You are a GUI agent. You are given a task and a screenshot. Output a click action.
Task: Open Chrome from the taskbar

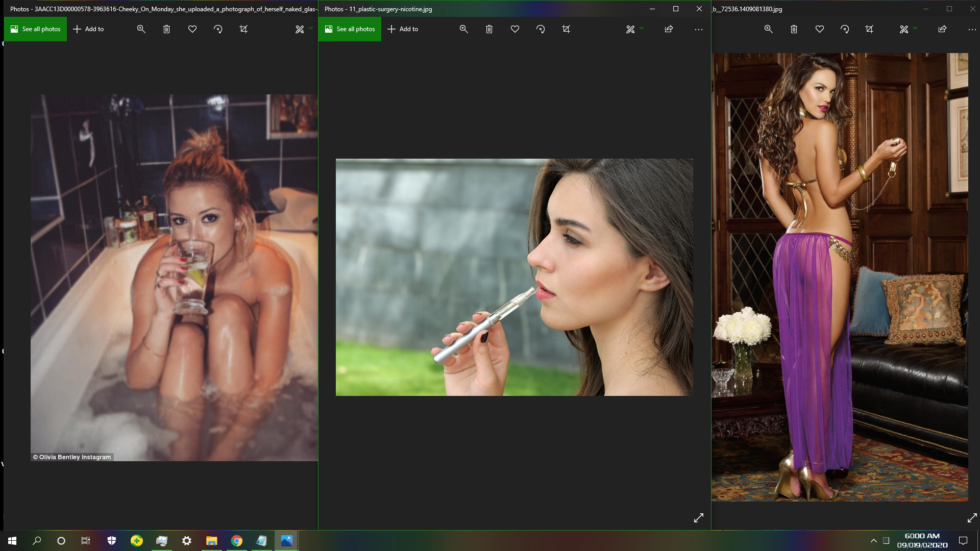[x=237, y=541]
